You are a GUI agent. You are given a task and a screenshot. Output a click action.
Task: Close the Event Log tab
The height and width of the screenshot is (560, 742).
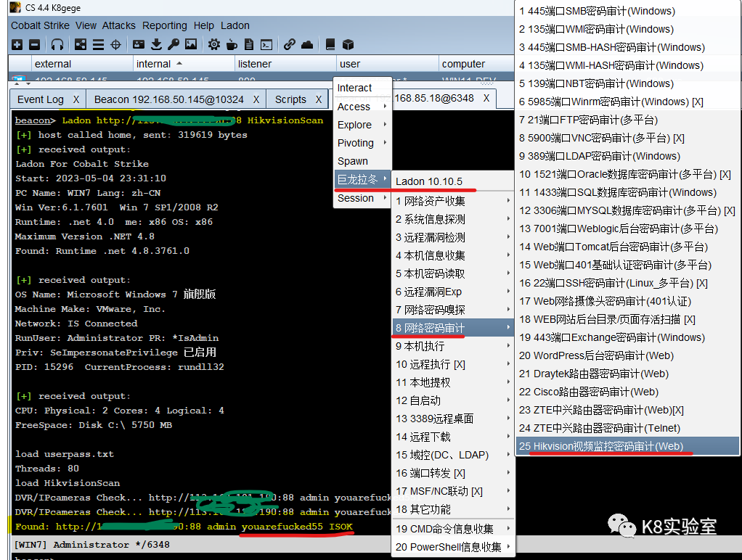click(76, 99)
